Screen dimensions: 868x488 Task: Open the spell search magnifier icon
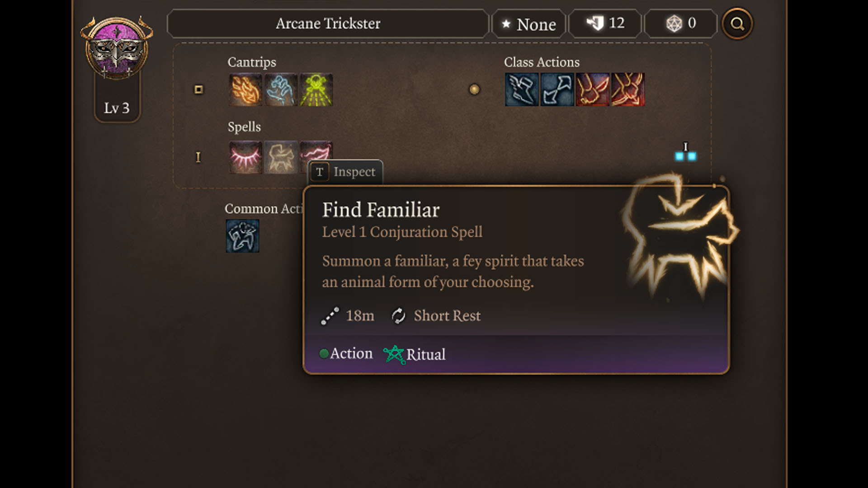pyautogui.click(x=737, y=24)
